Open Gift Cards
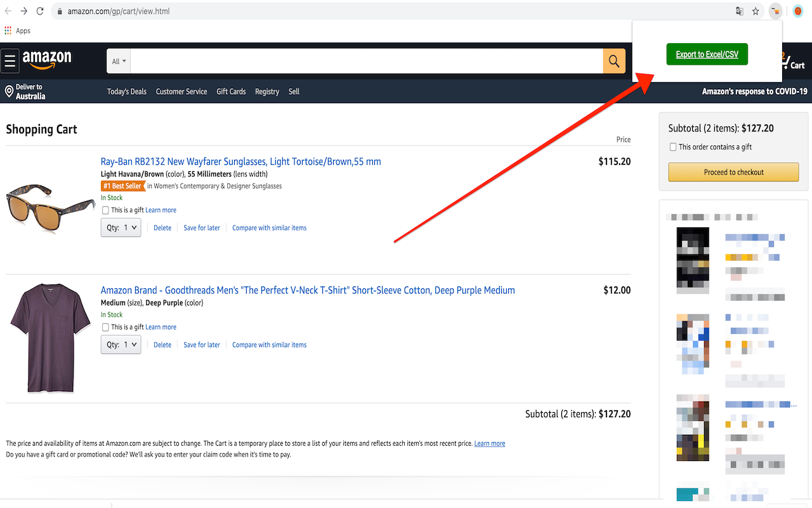This screenshot has width=812, height=508. click(x=231, y=91)
